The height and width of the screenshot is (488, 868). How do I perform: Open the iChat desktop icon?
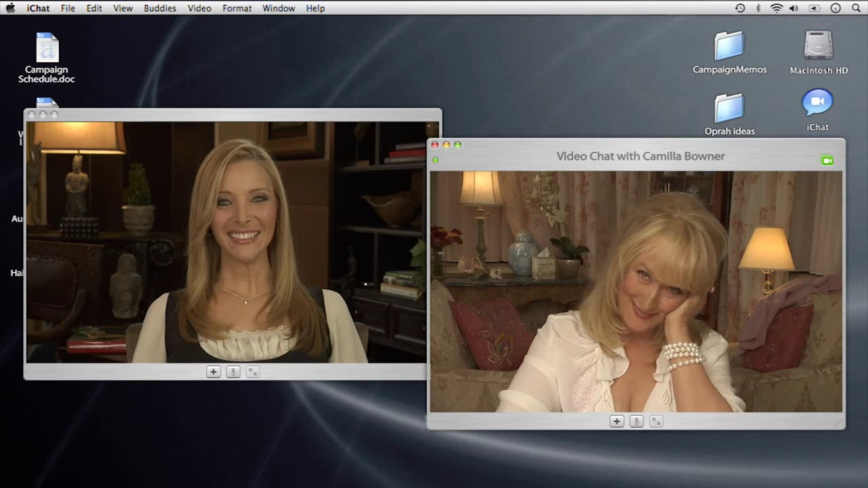coord(818,104)
